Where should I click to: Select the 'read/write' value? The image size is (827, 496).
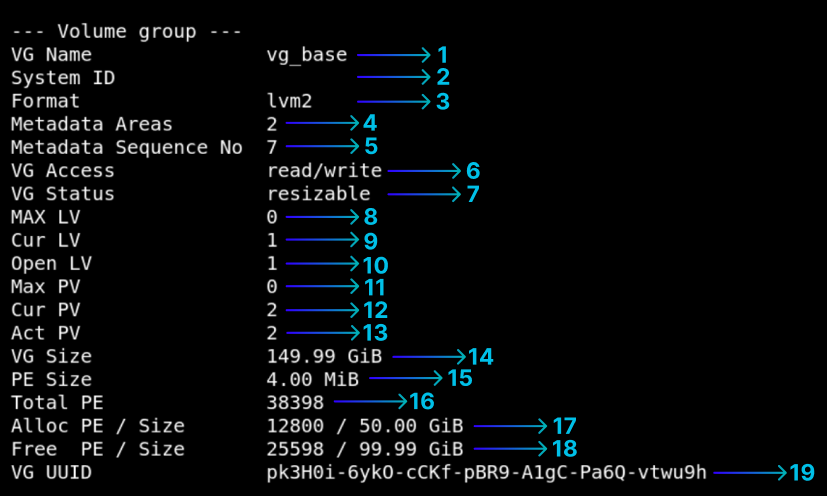[x=324, y=170]
